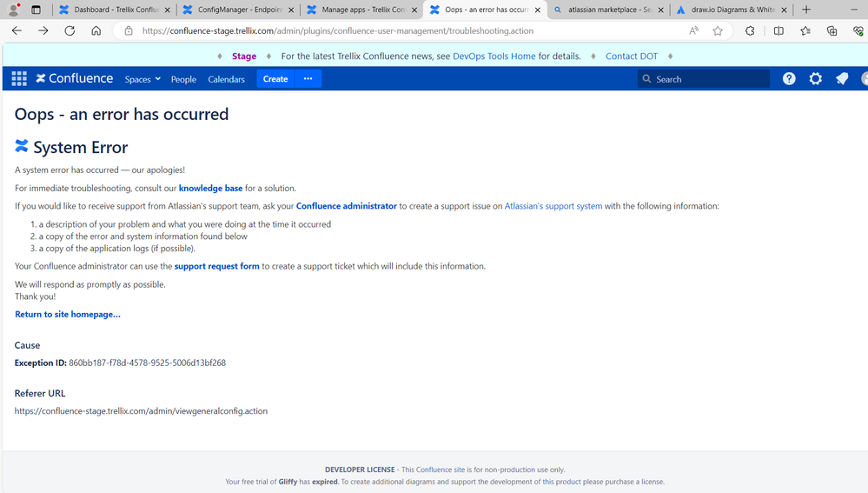The height and width of the screenshot is (493, 868).
Task: Open the Confluence administrator link
Action: (347, 206)
